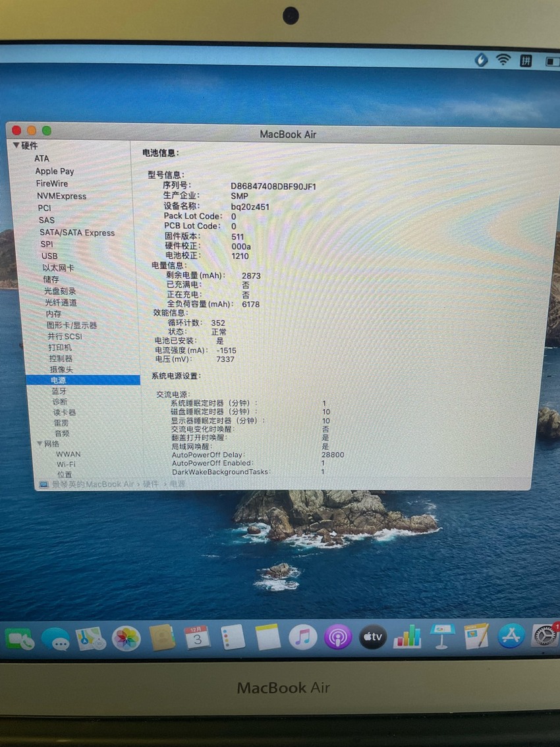The image size is (560, 747).
Task: Select Apple Pay in the sidebar
Action: point(54,171)
